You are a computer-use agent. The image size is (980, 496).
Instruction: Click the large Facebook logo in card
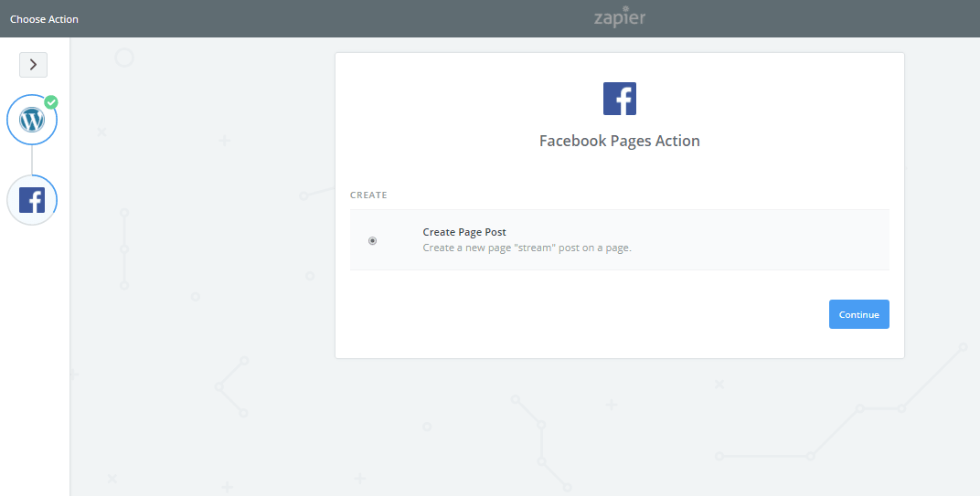(620, 99)
